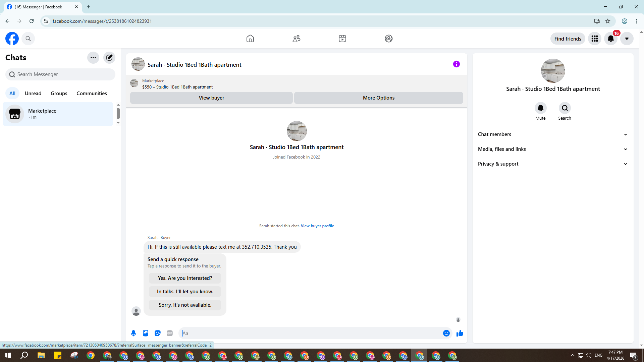Send a thumbs-up like
Screen dimensions: 644x362
click(x=460, y=333)
